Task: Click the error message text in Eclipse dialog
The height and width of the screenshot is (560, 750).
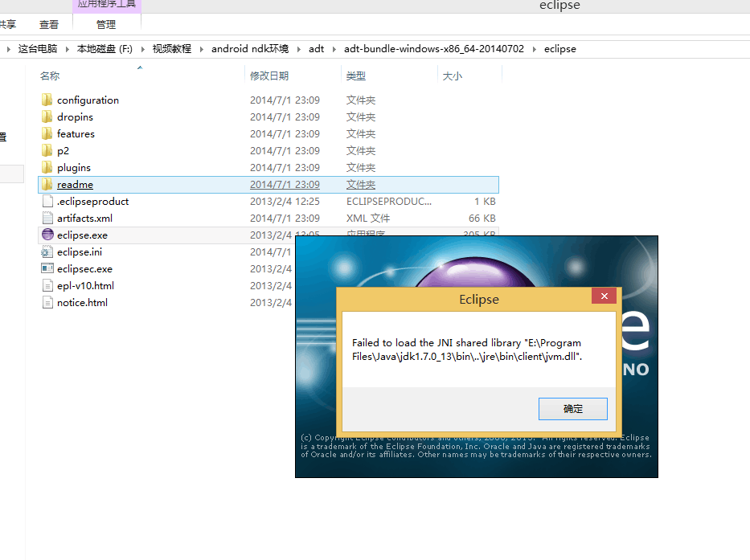Action: (467, 349)
